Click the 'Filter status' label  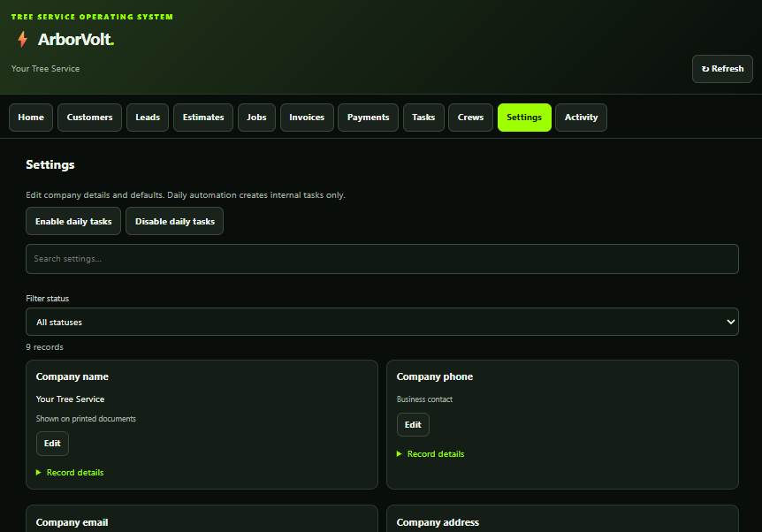click(48, 299)
